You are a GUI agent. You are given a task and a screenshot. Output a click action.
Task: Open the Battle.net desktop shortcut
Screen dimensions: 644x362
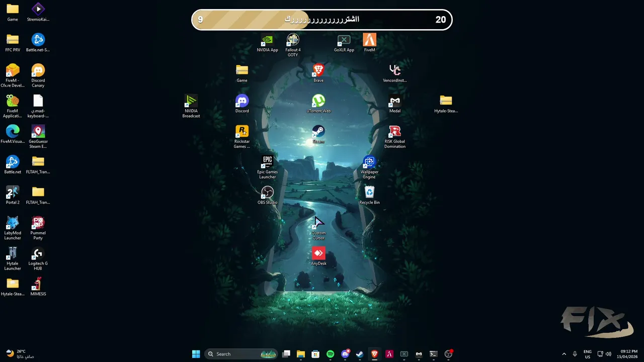tap(13, 165)
